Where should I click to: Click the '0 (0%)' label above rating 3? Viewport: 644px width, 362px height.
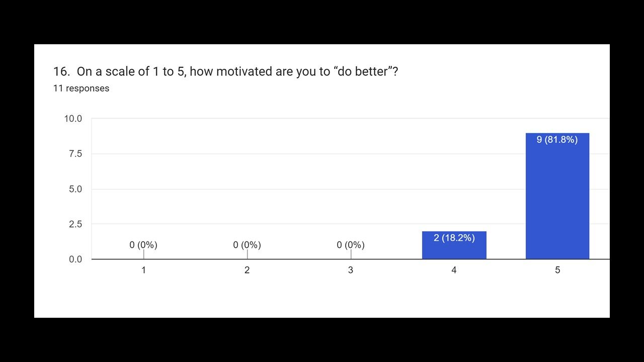click(351, 245)
